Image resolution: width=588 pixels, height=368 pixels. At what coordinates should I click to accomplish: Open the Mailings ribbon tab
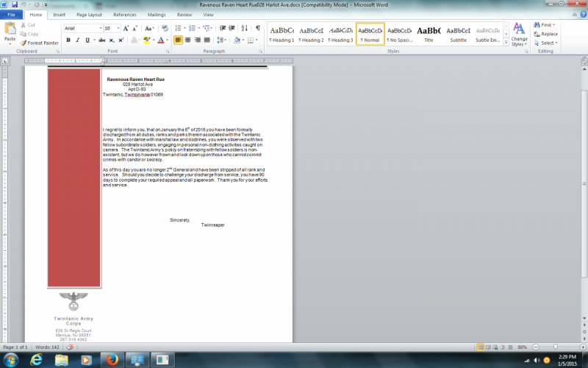156,15
